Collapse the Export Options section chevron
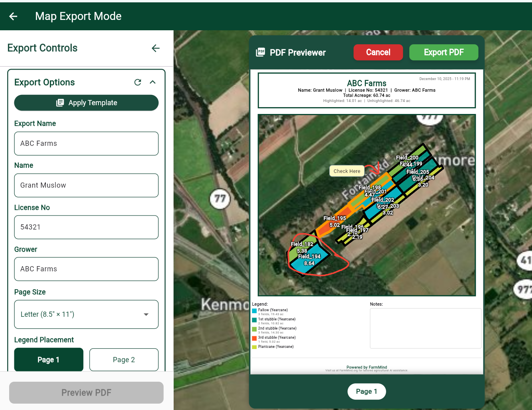532x410 pixels. click(153, 82)
